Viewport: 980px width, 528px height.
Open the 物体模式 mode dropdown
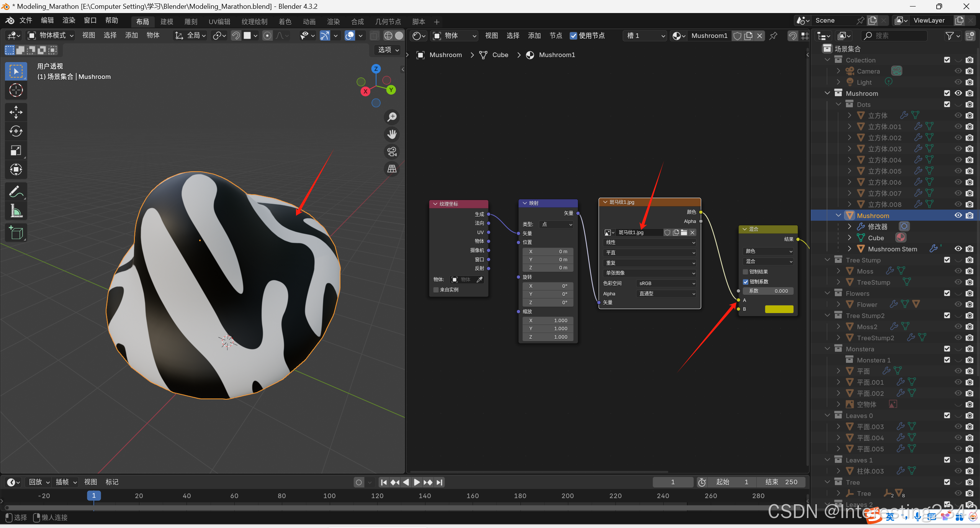coord(51,36)
